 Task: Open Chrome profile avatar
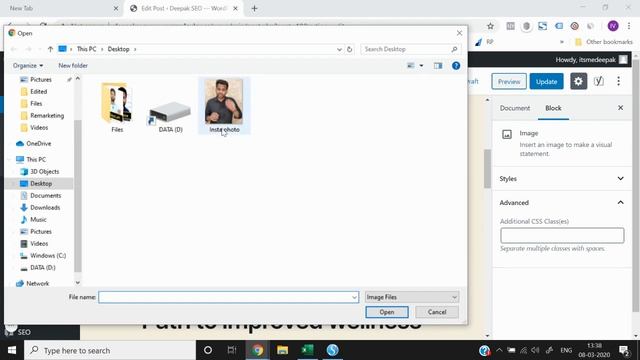pos(613,26)
